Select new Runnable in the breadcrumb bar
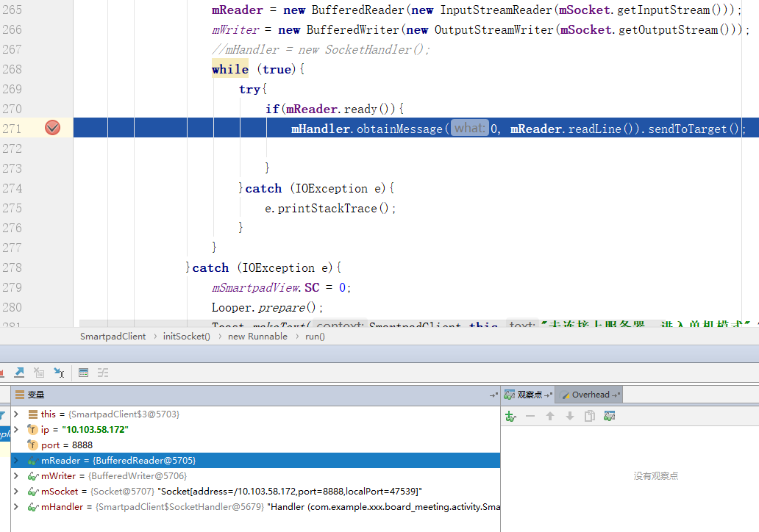 (x=257, y=336)
